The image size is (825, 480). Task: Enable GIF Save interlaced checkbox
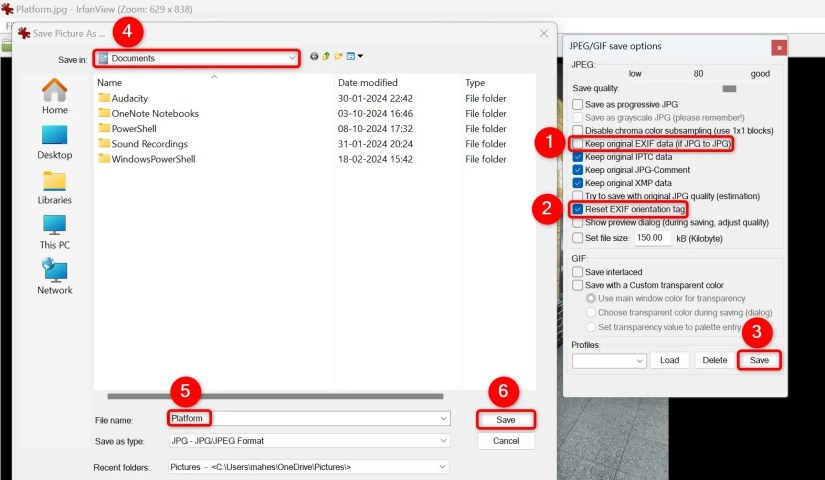tap(578, 272)
